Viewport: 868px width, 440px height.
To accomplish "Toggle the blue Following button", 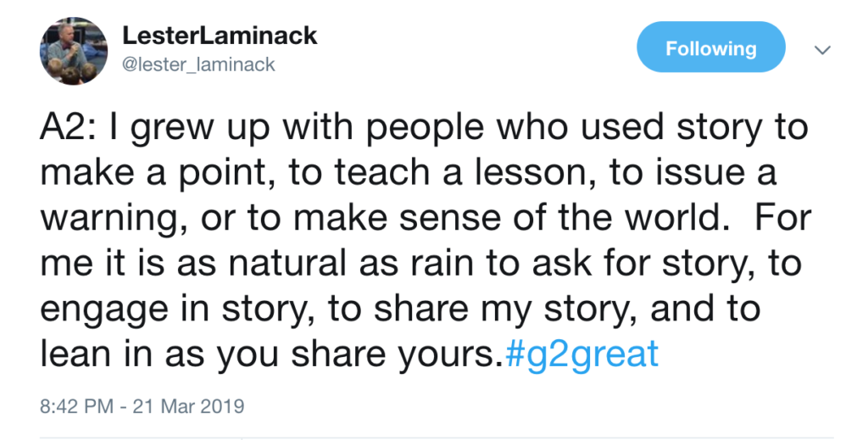I will tap(711, 47).
